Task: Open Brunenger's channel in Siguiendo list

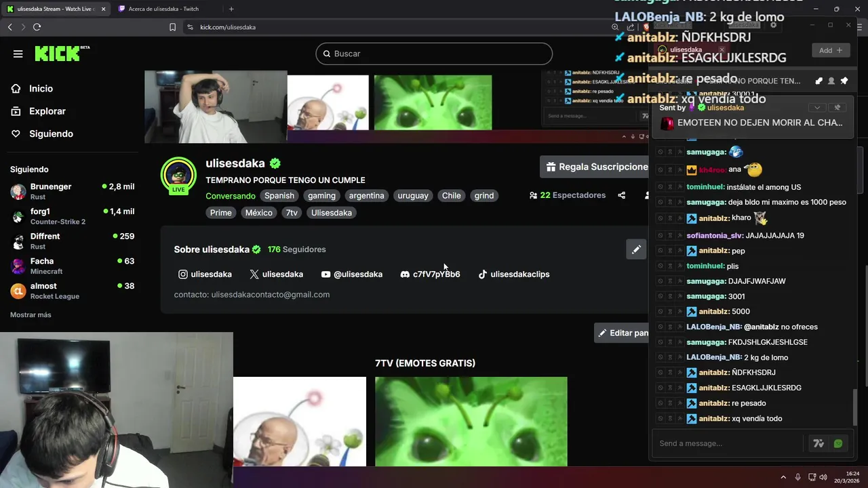Action: [x=72, y=191]
